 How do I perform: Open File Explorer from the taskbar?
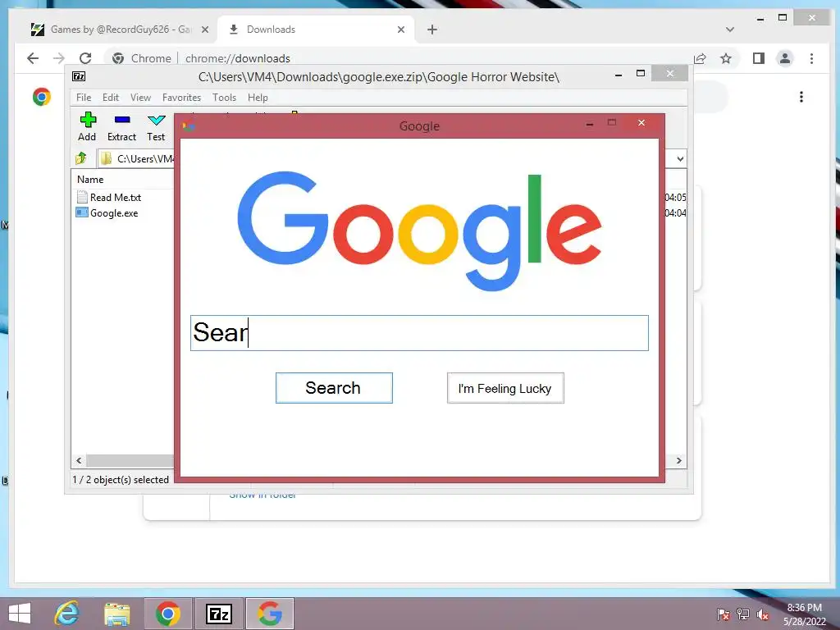[116, 614]
